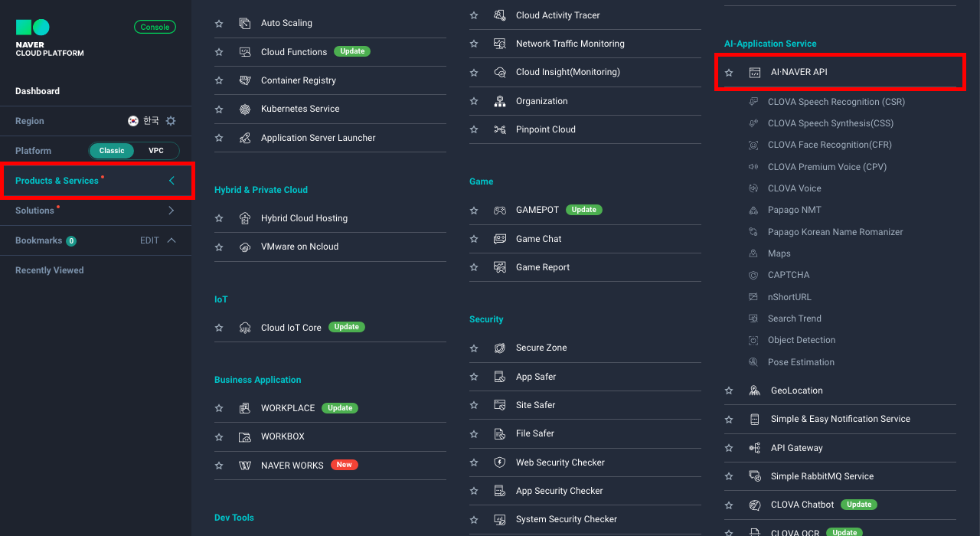Click the Web Security Checker shield icon
The image size is (980, 536).
pyautogui.click(x=500, y=462)
